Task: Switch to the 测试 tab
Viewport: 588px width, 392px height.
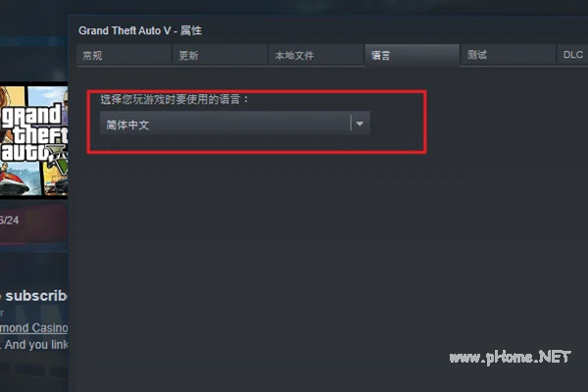Action: click(x=508, y=56)
